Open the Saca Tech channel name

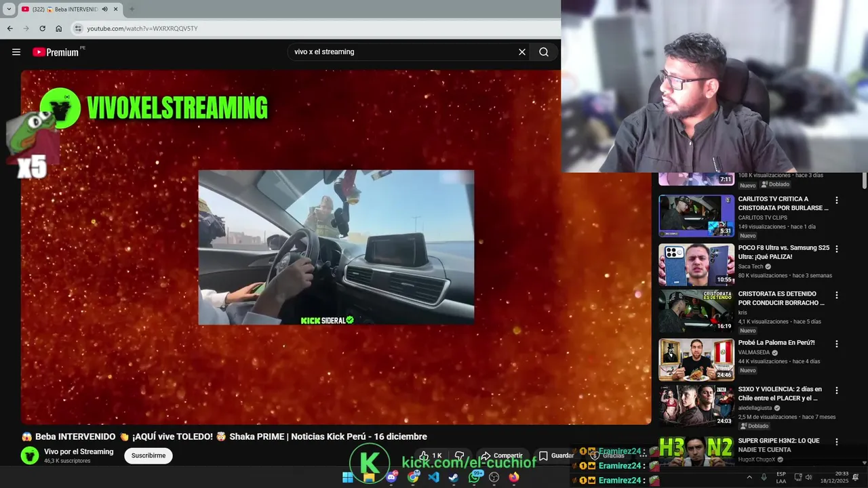click(751, 266)
